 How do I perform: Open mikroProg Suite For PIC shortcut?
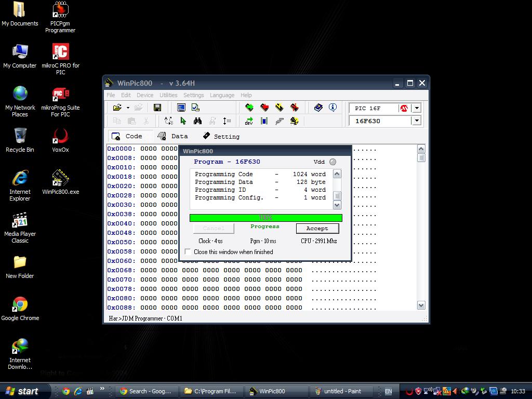pyautogui.click(x=60, y=101)
